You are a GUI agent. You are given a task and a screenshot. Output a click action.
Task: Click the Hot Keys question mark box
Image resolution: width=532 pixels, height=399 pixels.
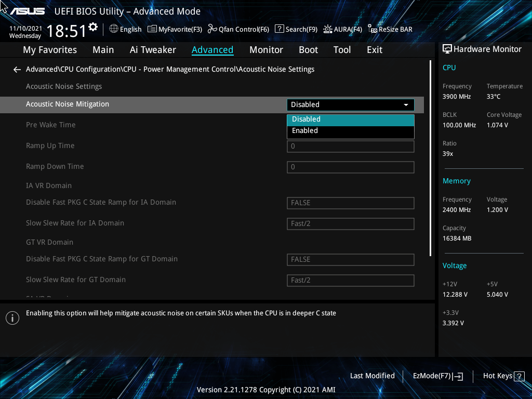[x=519, y=376]
